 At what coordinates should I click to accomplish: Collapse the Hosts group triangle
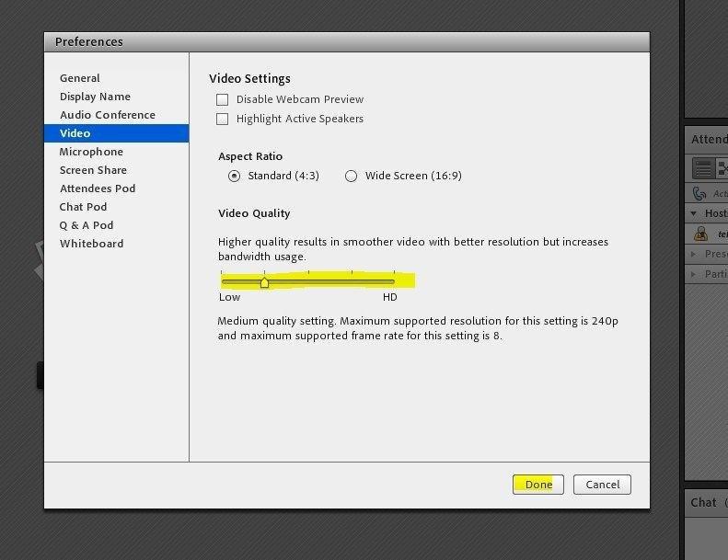point(695,213)
